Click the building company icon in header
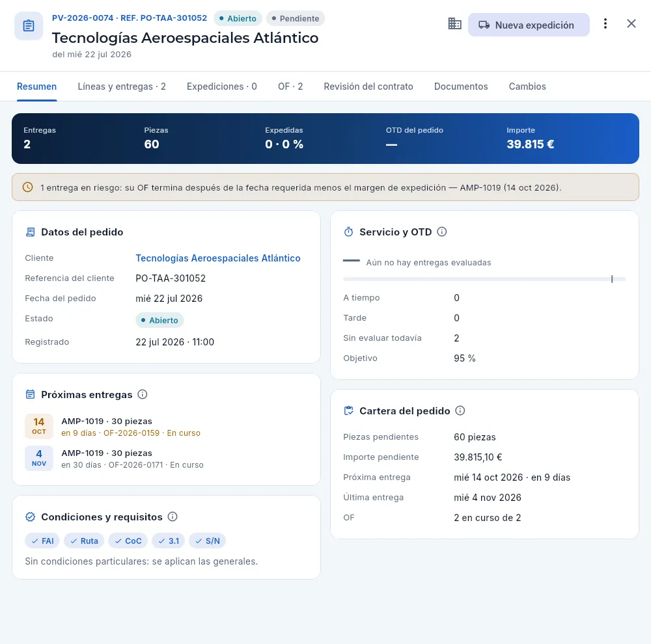Viewport: 651px width, 644px height. point(454,24)
